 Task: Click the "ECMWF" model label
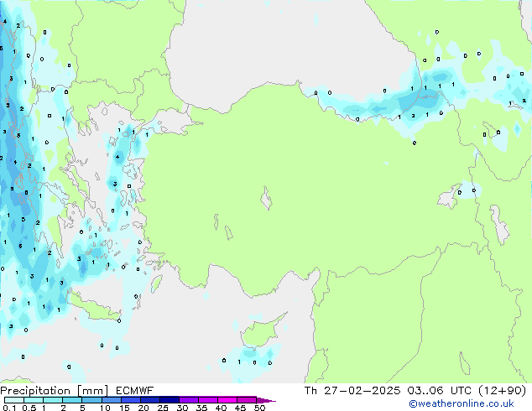pyautogui.click(x=134, y=391)
